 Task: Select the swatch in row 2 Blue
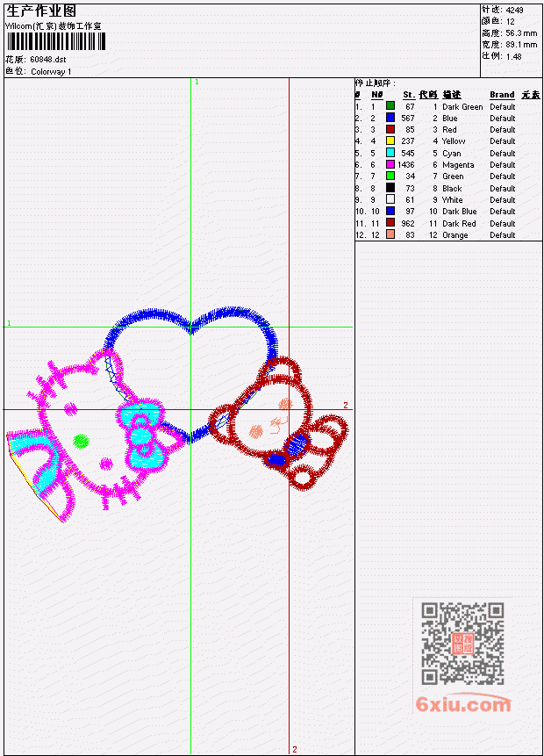pos(390,118)
